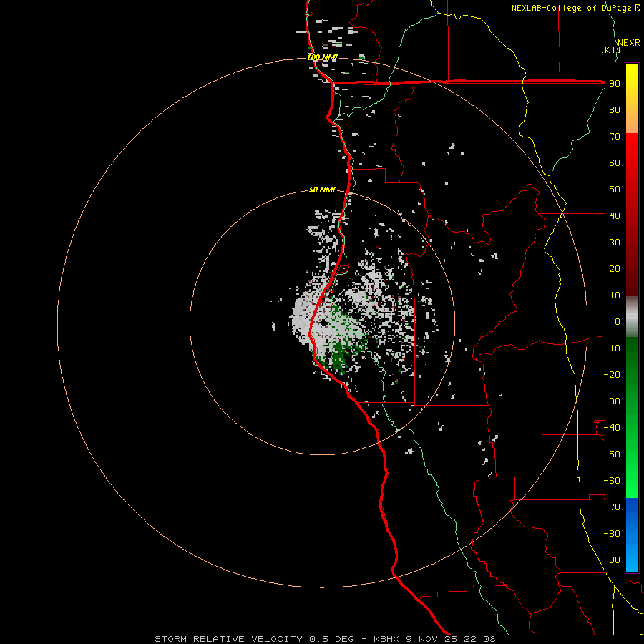
Task: Select the 80 knot scale label
Action: pos(615,109)
